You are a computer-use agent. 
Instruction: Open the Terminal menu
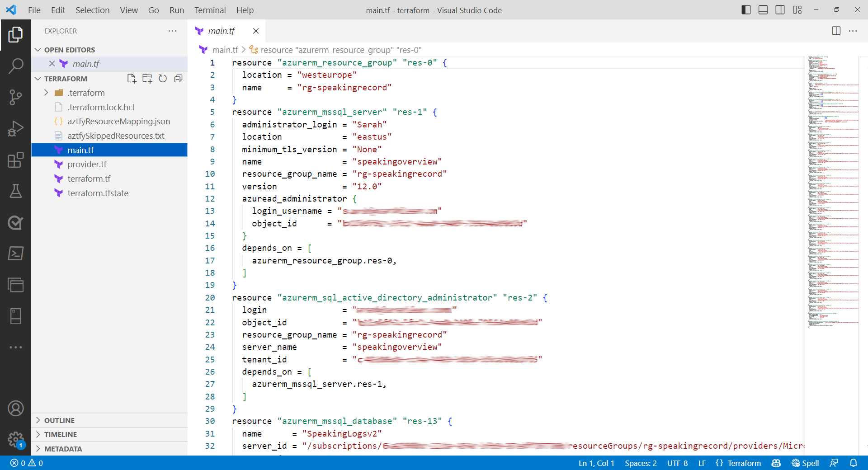[210, 9]
